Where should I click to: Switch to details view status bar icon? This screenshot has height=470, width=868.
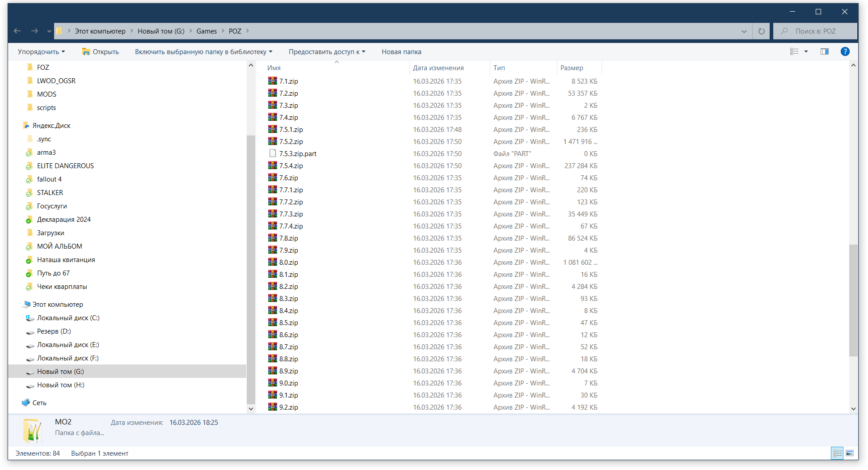tap(837, 453)
